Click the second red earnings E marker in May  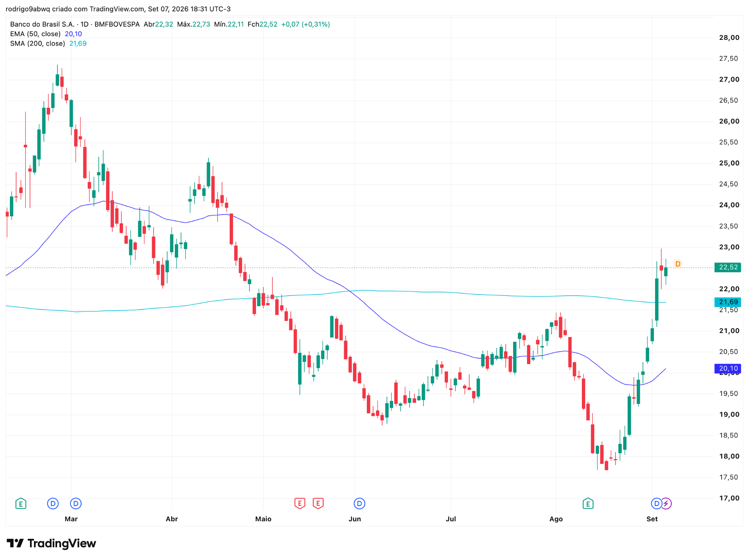coord(318,504)
